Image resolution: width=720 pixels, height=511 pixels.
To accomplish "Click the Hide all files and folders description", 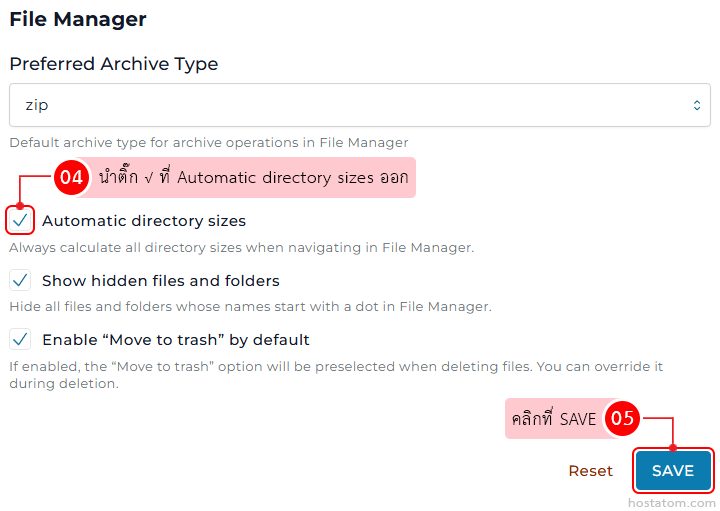I will (x=250, y=307).
